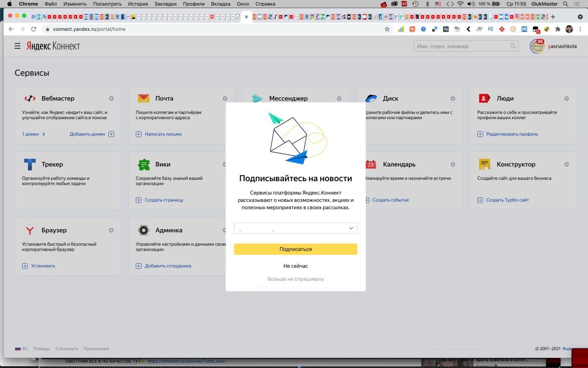The image size is (588, 368).
Task: Click Больше не спрашивать
Action: [296, 279]
